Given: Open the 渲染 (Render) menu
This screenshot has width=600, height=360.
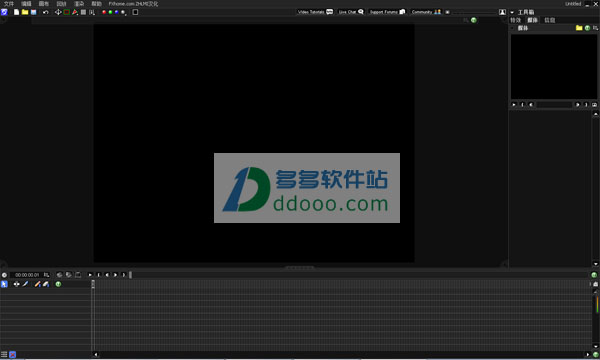Looking at the screenshot, I should click(79, 4).
